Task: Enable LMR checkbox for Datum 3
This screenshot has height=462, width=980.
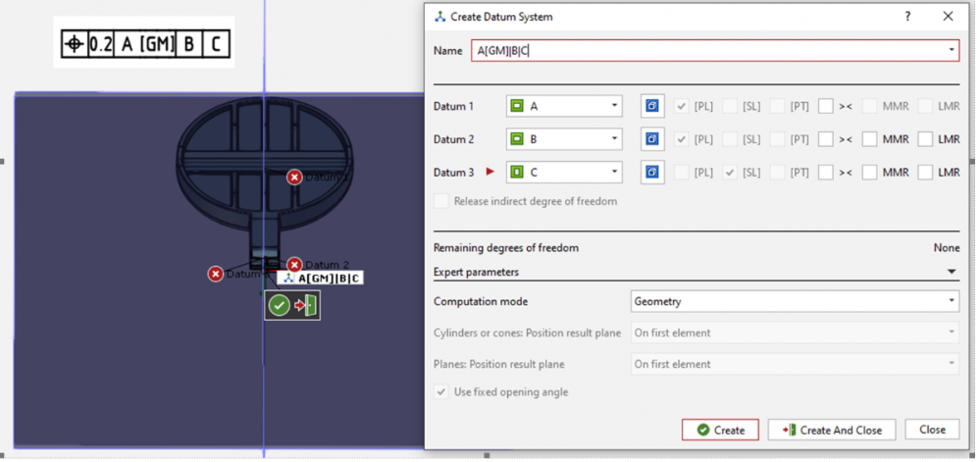Action: click(925, 173)
